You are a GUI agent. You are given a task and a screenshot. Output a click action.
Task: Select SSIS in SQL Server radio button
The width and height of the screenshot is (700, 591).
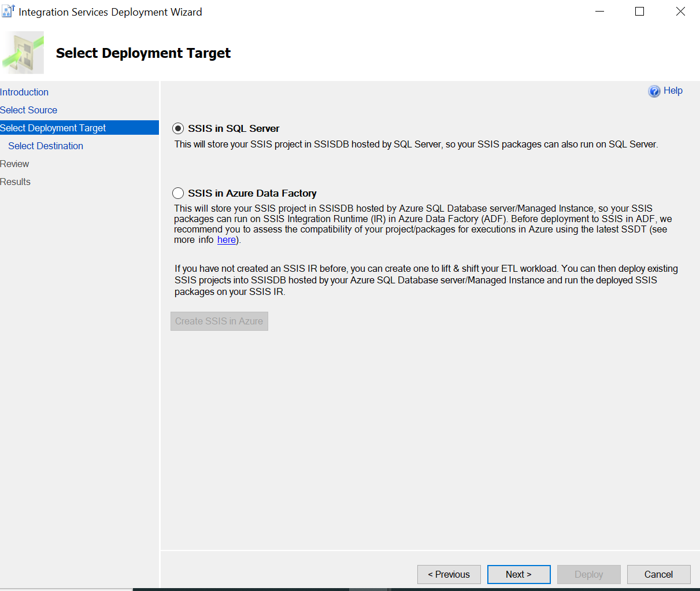tap(178, 128)
